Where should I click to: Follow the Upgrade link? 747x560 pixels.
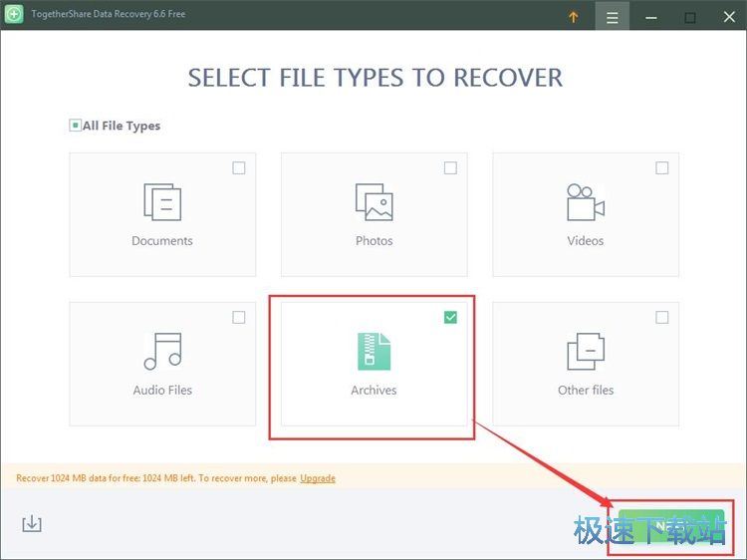tap(318, 478)
